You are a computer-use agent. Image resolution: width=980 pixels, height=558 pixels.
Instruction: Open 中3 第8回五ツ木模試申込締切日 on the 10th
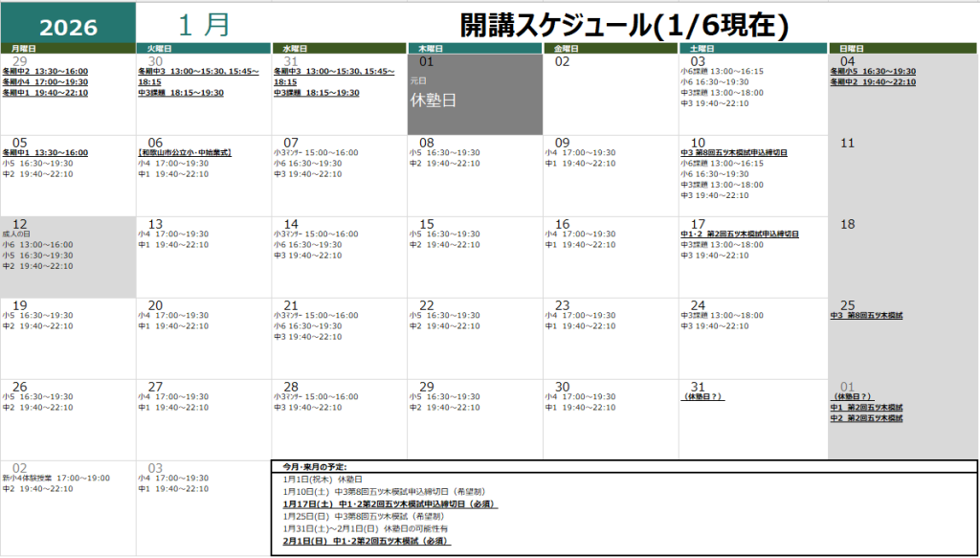[733, 153]
